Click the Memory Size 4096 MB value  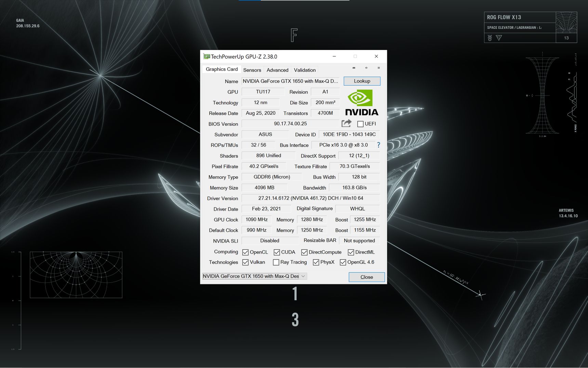(x=264, y=188)
